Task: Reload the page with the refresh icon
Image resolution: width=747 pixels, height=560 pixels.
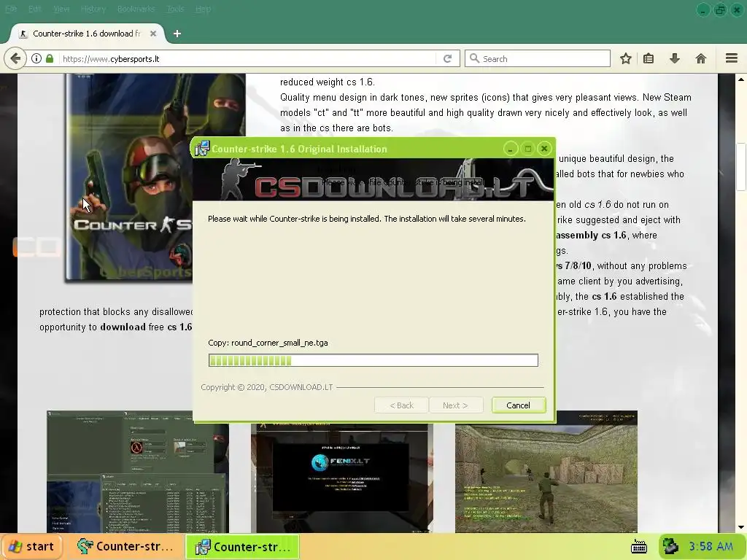Action: (447, 58)
